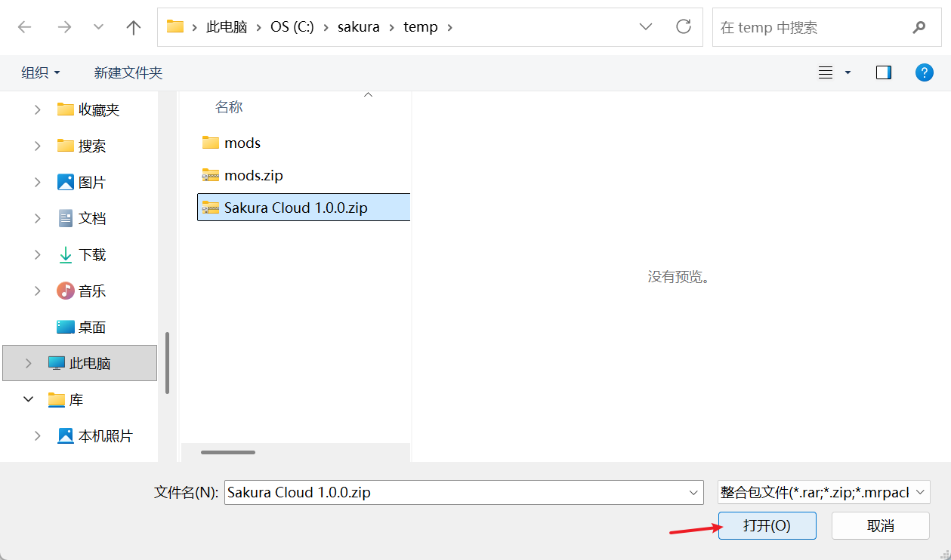Collapse the 库 tree node
This screenshot has width=951, height=560.
point(29,399)
